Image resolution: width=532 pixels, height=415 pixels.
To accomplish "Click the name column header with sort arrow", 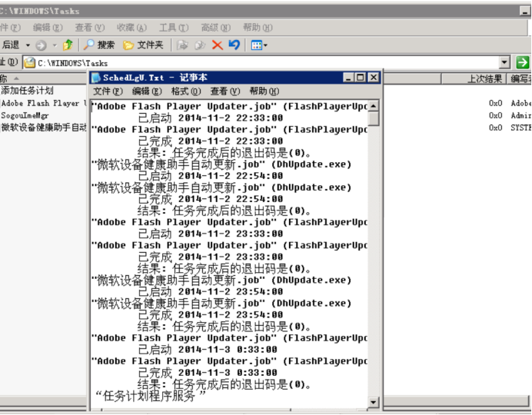I will [43, 78].
